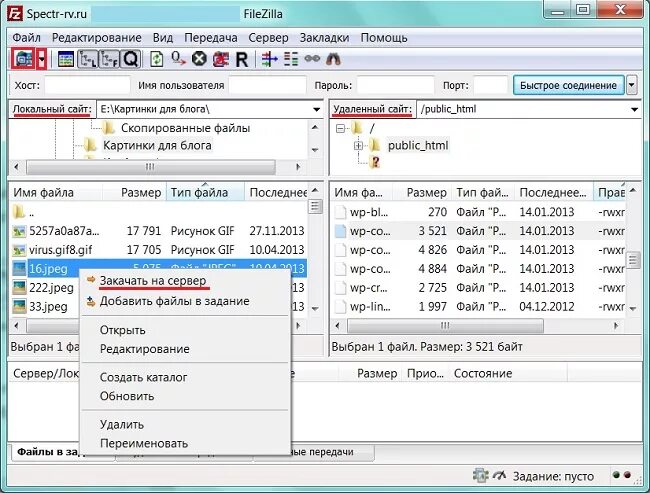
Task: Select virus.gif8.gif in local list
Action: (158, 250)
